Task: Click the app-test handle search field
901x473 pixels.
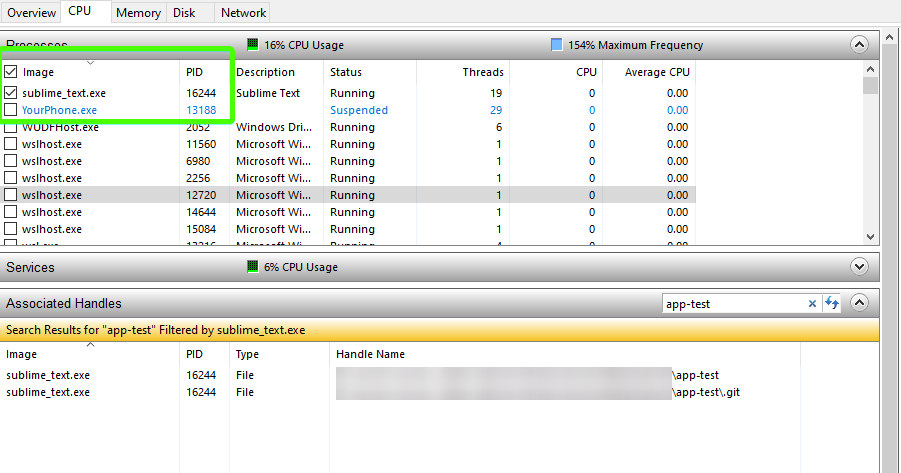Action: 733,304
